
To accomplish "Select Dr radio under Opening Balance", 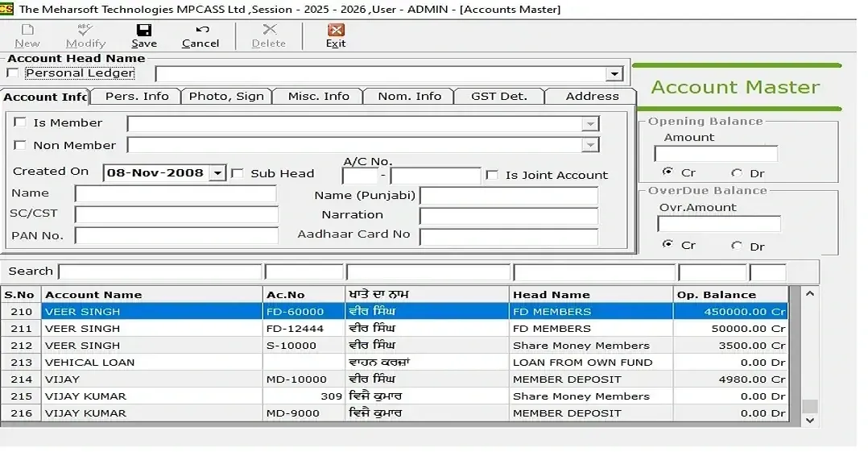I will coord(736,172).
